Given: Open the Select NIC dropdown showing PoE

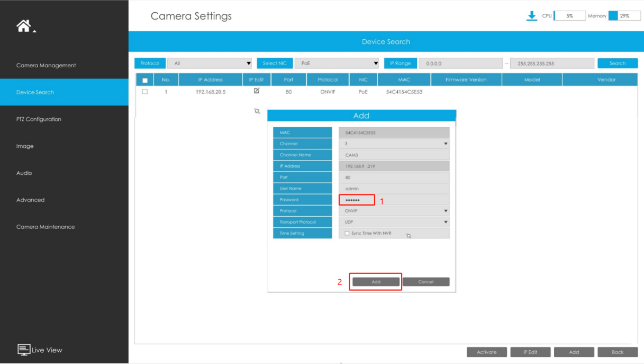Looking at the screenshot, I should tap(337, 64).
